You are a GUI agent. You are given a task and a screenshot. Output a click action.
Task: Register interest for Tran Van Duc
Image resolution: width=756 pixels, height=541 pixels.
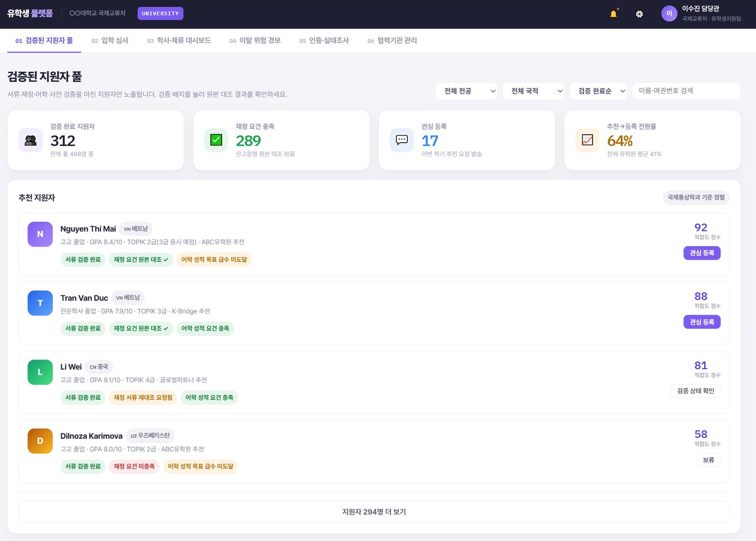pyautogui.click(x=702, y=322)
